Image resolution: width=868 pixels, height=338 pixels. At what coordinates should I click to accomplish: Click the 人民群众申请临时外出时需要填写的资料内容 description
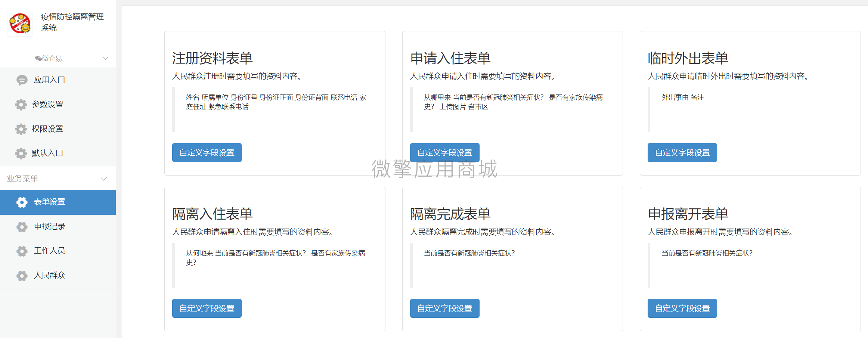[x=728, y=76]
